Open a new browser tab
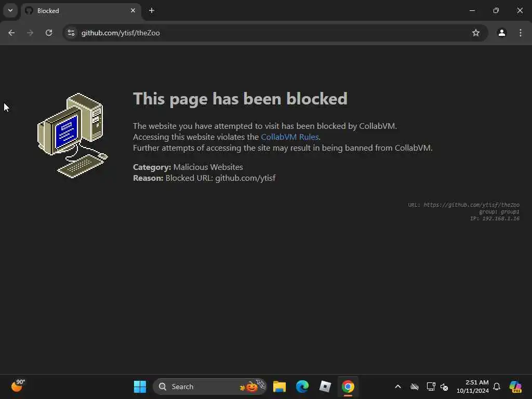532x399 pixels. [152, 11]
